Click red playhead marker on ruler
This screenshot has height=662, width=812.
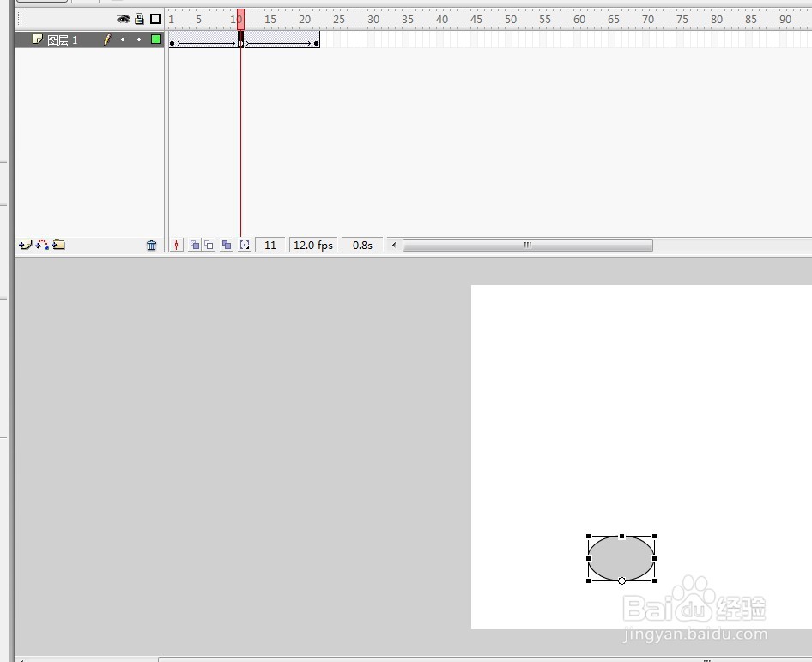pyautogui.click(x=241, y=19)
